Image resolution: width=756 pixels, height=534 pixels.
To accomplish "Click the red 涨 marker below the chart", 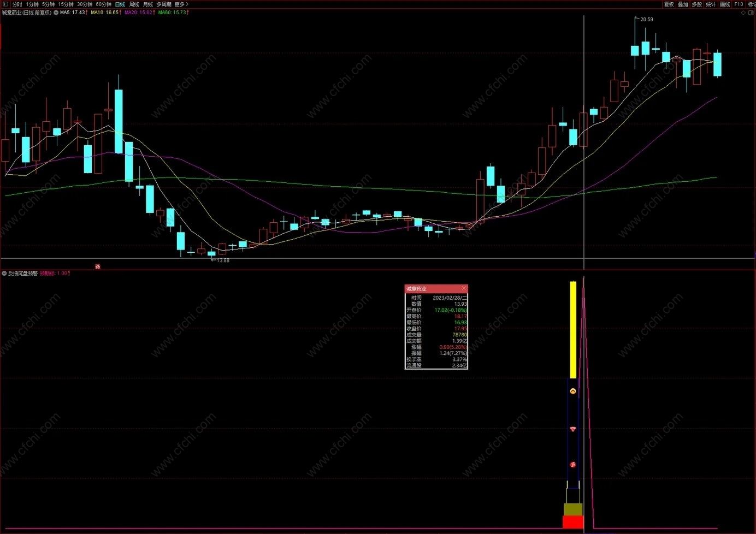I will [98, 266].
